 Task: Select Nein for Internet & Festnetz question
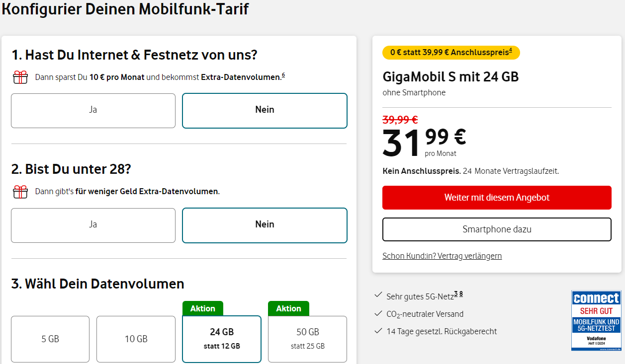265,110
